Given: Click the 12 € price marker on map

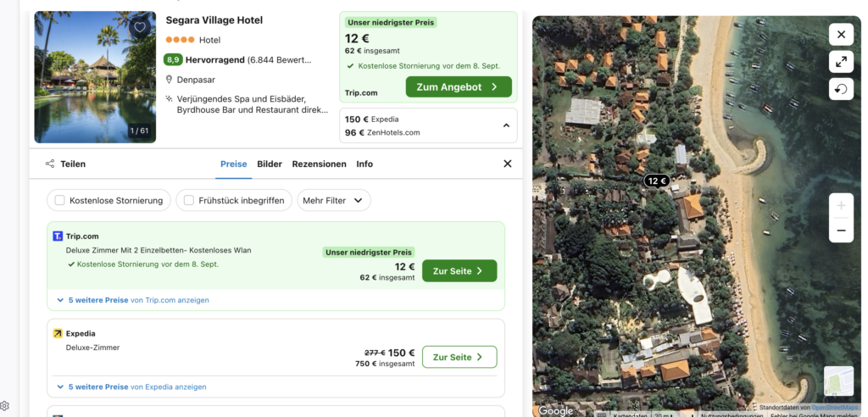Looking at the screenshot, I should (657, 181).
